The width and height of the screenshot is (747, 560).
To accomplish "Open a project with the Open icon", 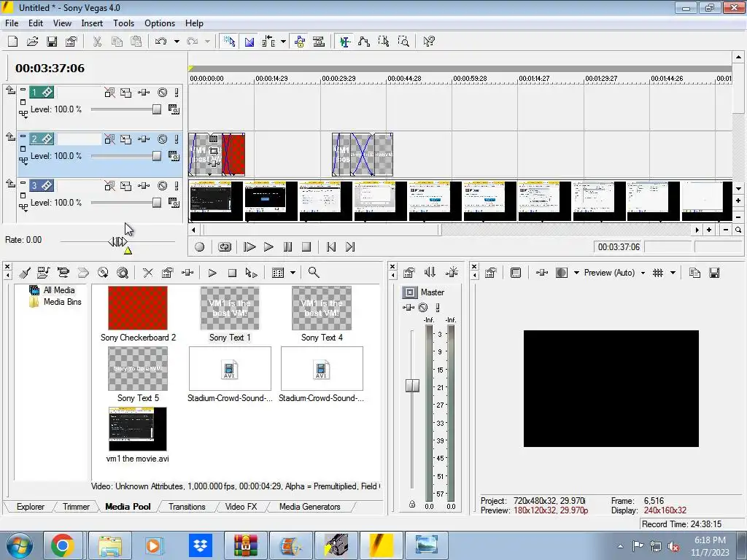I will (x=32, y=42).
